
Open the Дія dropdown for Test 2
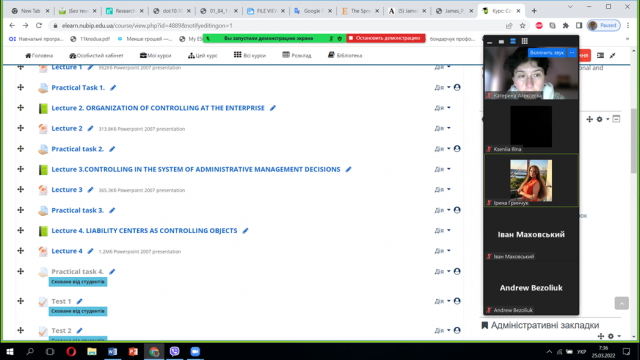442,330
